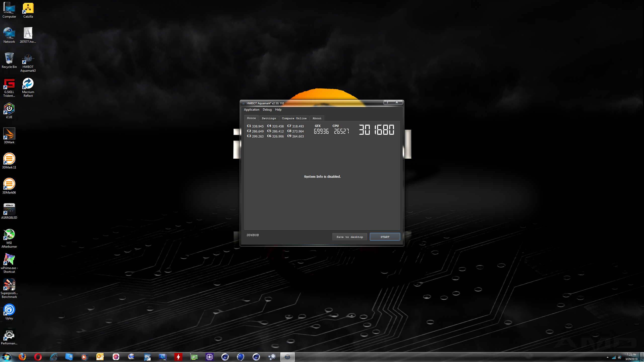
Task: Select the MSI Afterburner desktop shortcut
Action: click(x=9, y=238)
